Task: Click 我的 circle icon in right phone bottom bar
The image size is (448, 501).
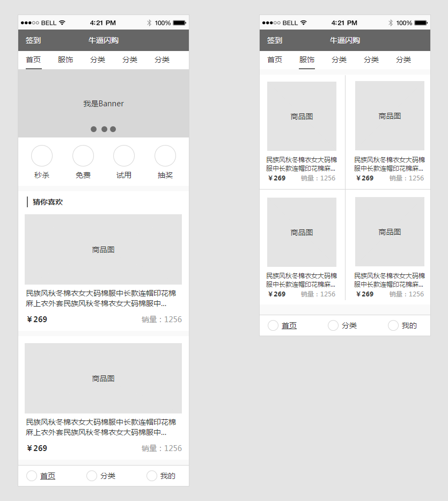Action: pyautogui.click(x=393, y=325)
